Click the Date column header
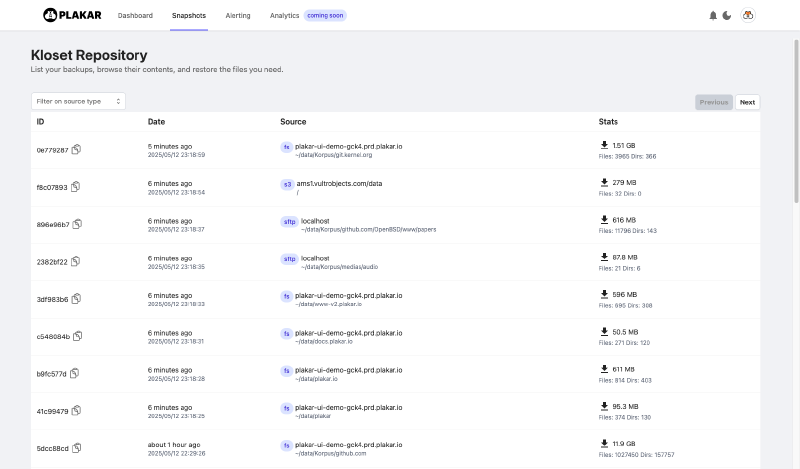 (156, 121)
